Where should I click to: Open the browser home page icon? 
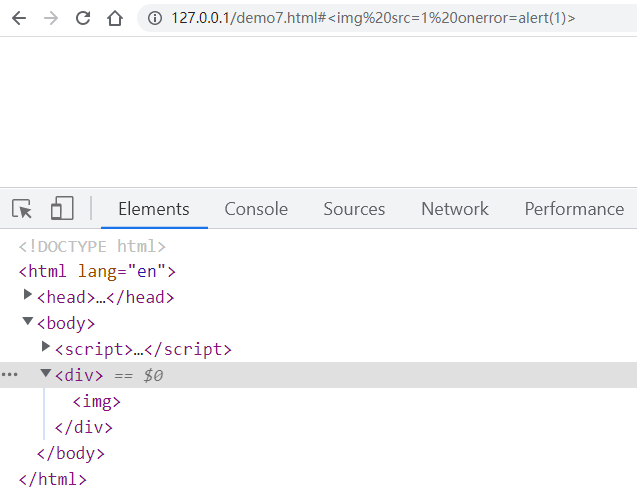115,18
